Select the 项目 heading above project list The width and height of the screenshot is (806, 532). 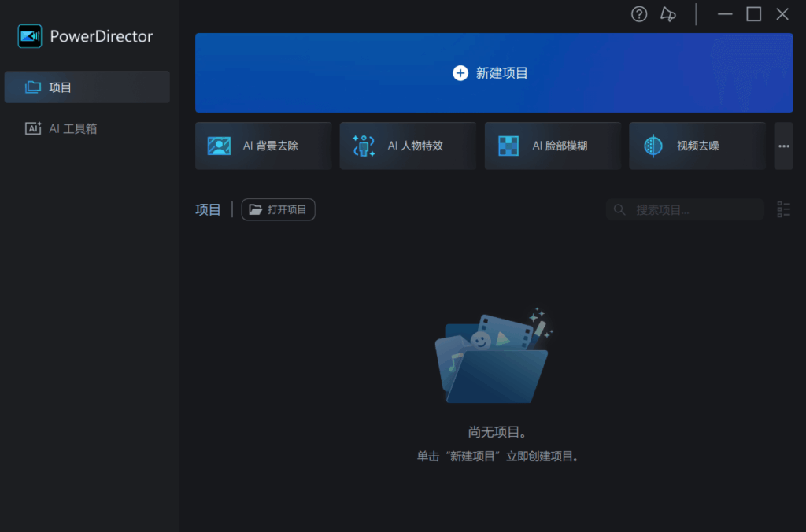click(x=207, y=209)
